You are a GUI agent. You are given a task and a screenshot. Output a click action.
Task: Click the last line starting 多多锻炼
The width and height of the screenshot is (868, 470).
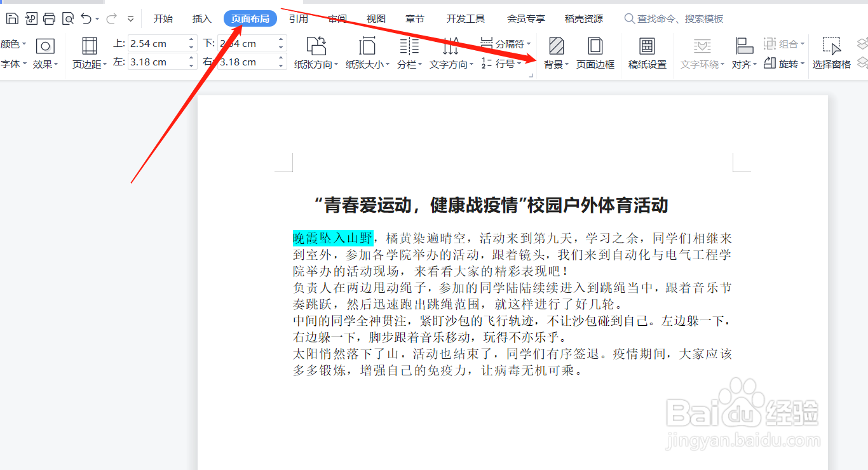[x=438, y=370]
